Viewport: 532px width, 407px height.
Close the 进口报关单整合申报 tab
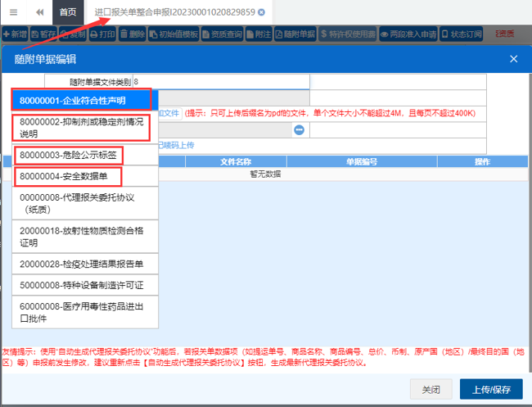click(x=261, y=12)
